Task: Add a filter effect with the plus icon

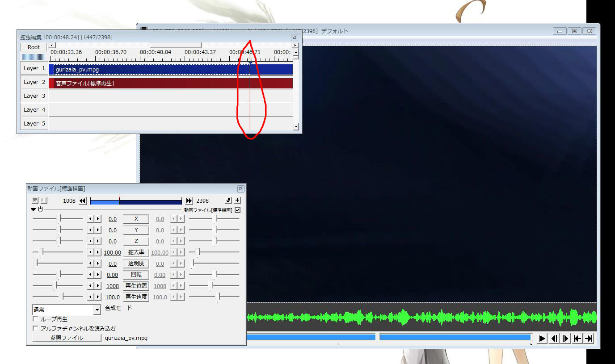Action: (237, 201)
